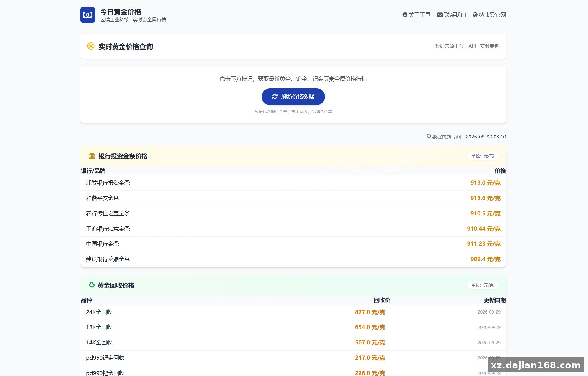Click the 2026-09-29 date in the 24K金回收 row
This screenshot has width=588, height=376.
tap(489, 312)
